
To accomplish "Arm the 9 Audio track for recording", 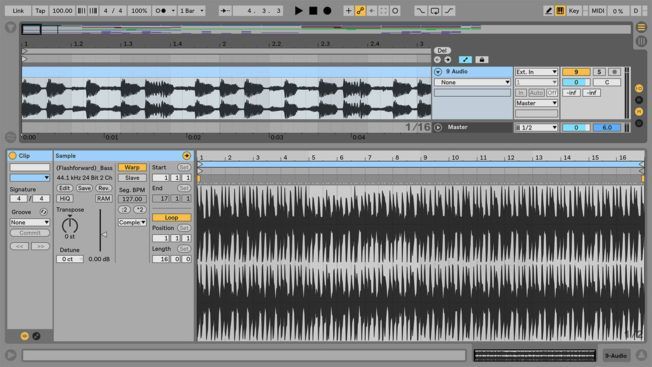I will pos(614,72).
